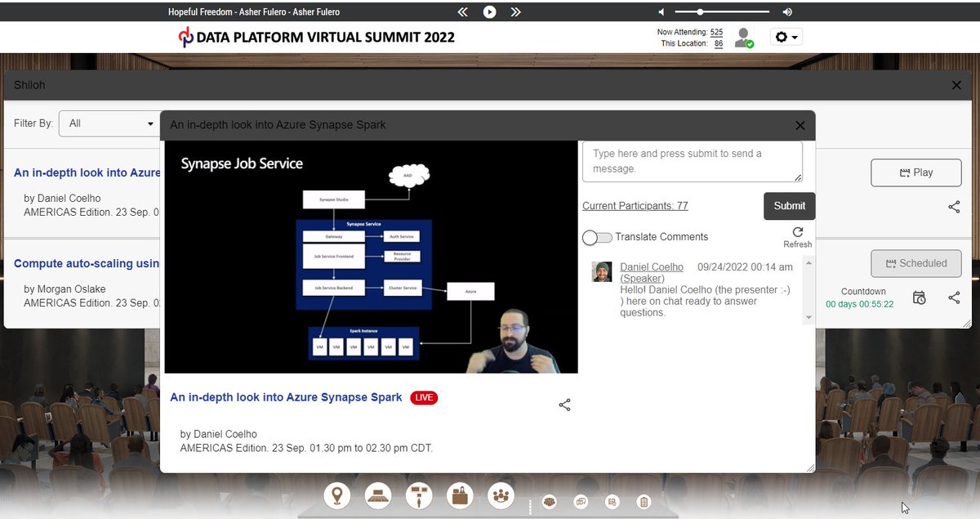Mute audio with small speaker icon
The height and width of the screenshot is (519, 980).
(661, 12)
